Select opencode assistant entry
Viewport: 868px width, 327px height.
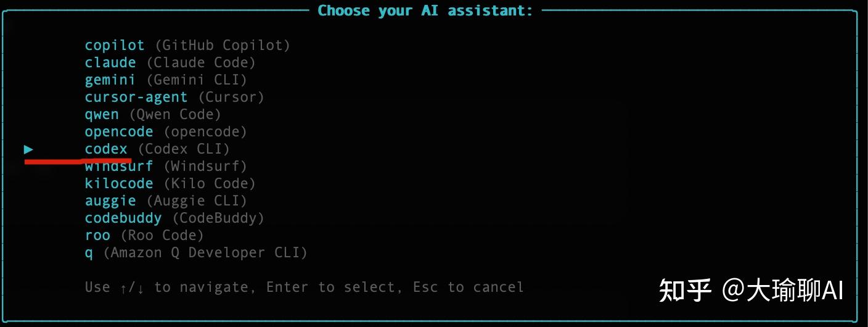pyautogui.click(x=119, y=132)
